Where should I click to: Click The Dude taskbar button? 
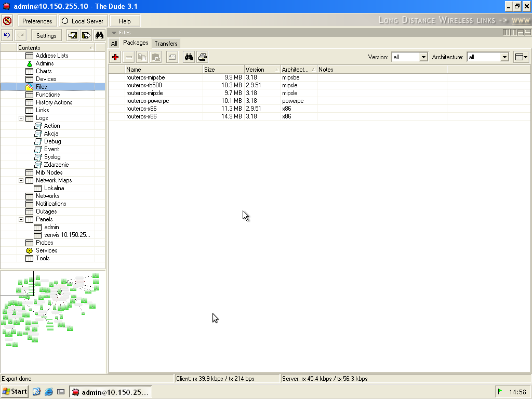click(111, 392)
